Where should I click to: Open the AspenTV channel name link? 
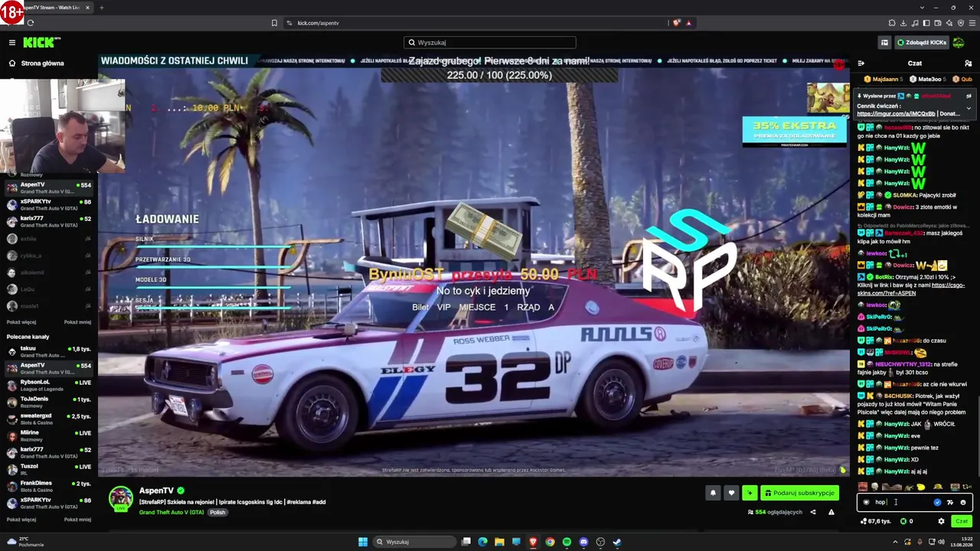(x=156, y=491)
